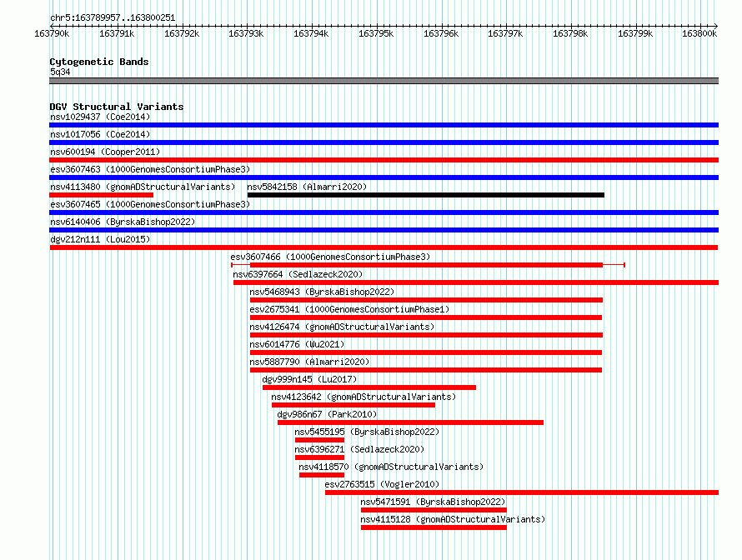The height and width of the screenshot is (560, 742).
Task: Open nsv4126474 (gnomADStructuralVariants) label
Action: click(x=342, y=327)
